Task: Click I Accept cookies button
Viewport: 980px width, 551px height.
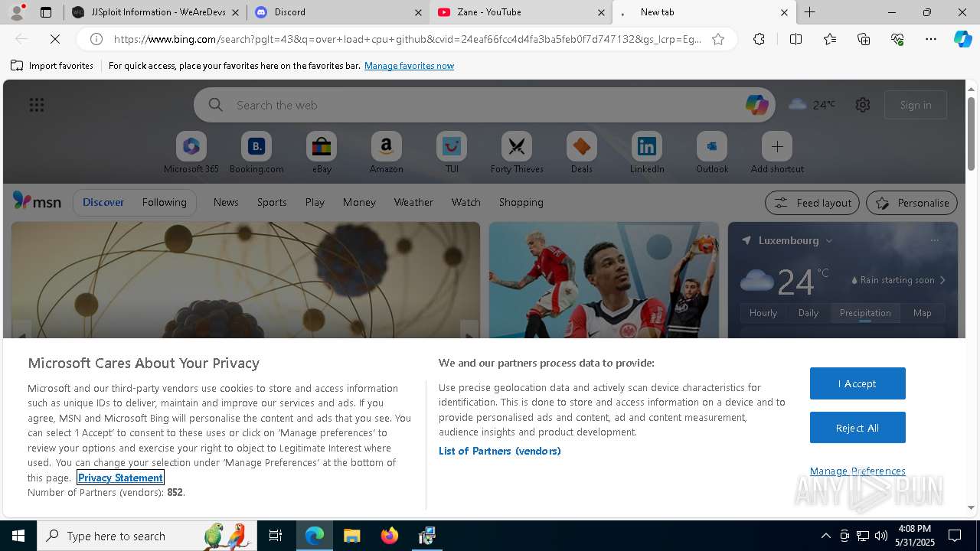Action: click(857, 383)
